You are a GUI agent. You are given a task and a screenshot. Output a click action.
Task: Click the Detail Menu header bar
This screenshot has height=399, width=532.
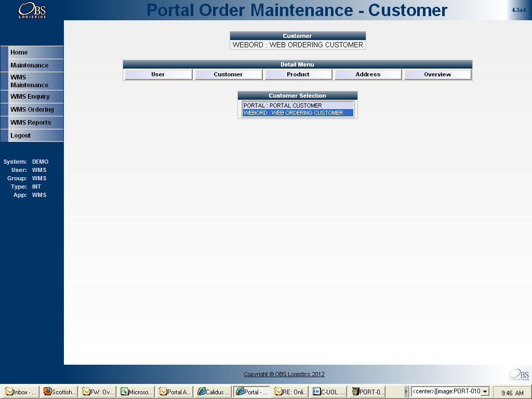pos(298,64)
